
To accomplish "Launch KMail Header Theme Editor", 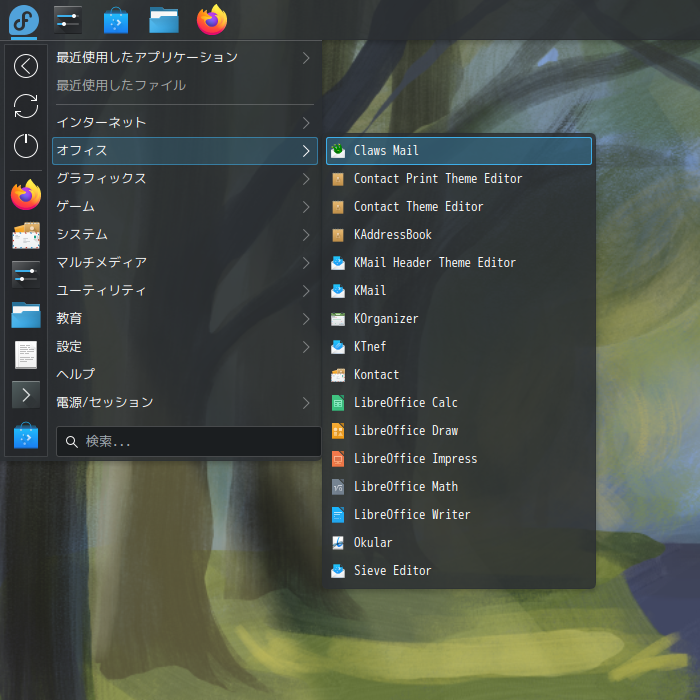I will [459, 263].
